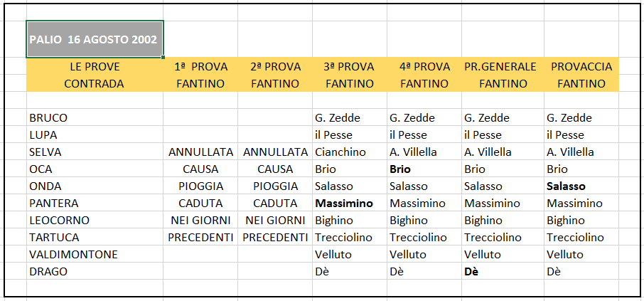Screen dimensions: 644x301
Task: Select the PROVACCIA header cell
Action: click(581, 66)
